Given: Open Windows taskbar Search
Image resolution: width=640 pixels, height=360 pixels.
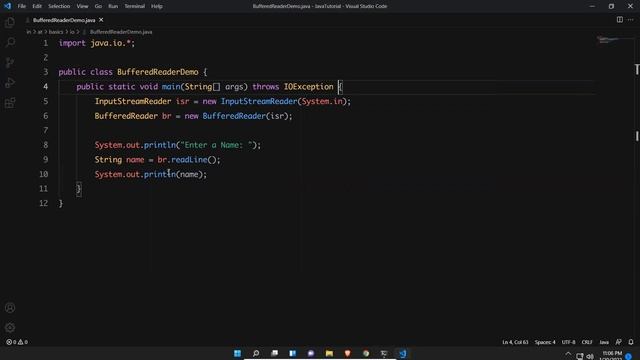Looking at the screenshot, I should 256,353.
